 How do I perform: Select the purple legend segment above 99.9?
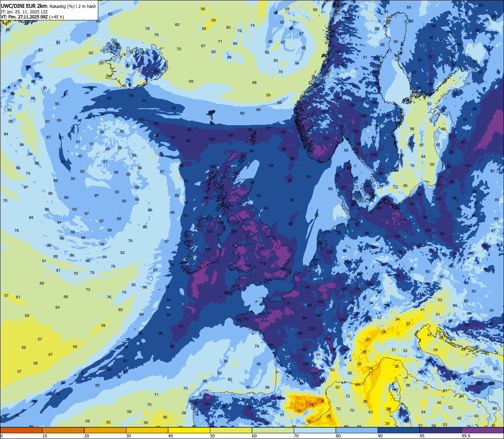483,430
